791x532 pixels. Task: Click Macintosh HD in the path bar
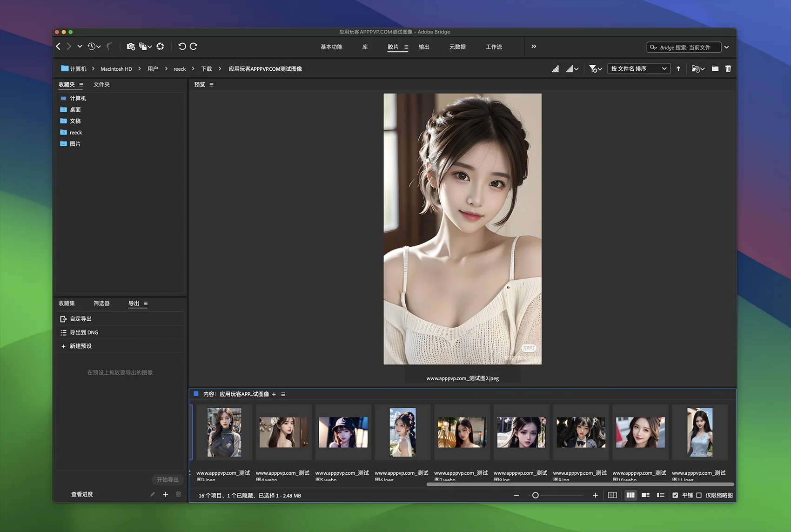point(116,69)
